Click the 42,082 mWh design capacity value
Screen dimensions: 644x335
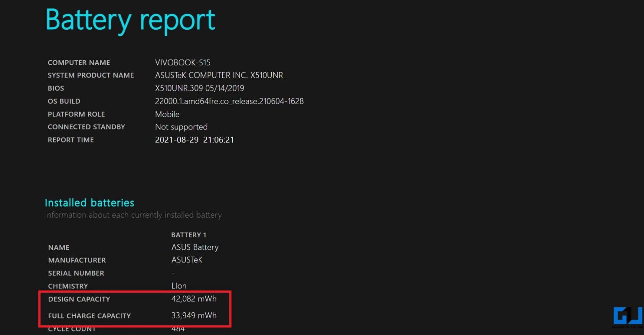(193, 299)
